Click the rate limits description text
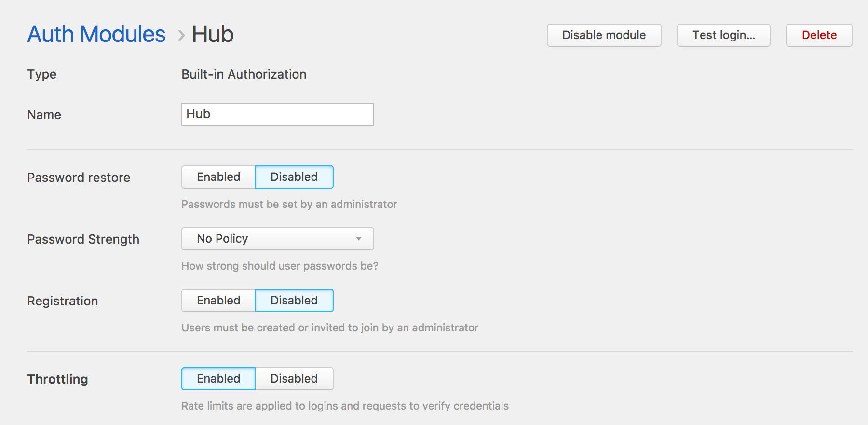The image size is (868, 425). [x=345, y=406]
